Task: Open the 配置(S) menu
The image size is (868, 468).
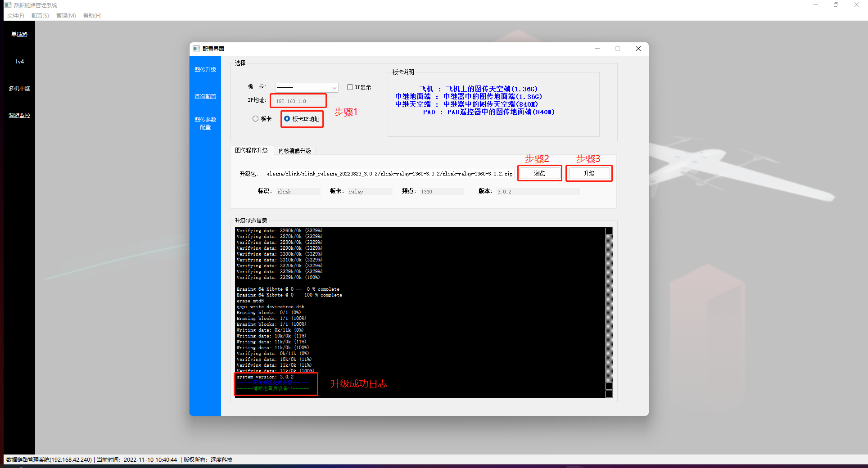Action: click(40, 15)
